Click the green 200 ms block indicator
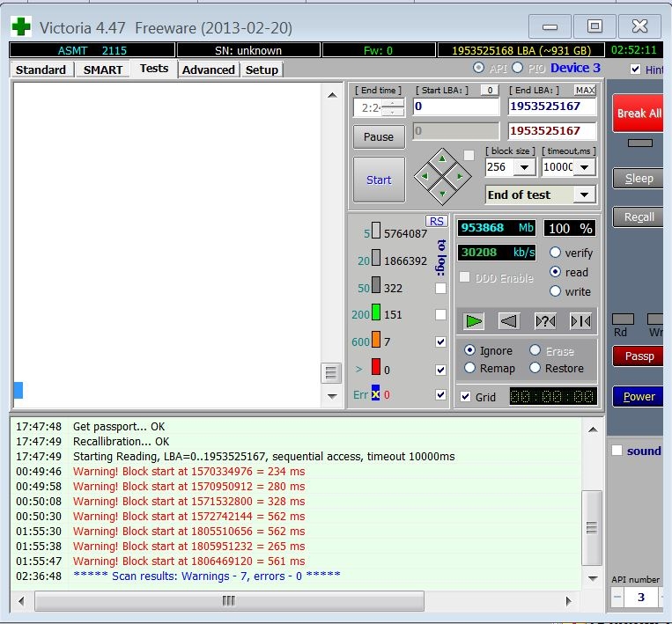This screenshot has width=672, height=624. click(x=376, y=312)
